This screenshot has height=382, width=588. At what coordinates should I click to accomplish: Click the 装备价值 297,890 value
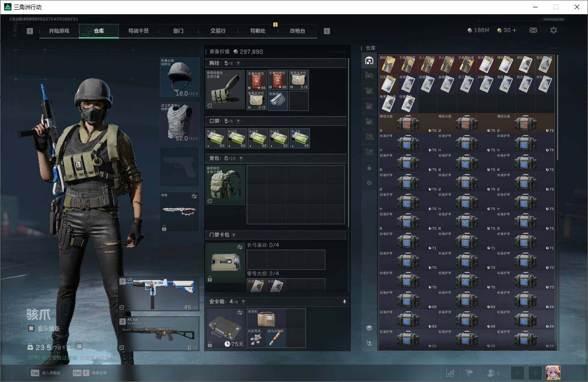(236, 52)
